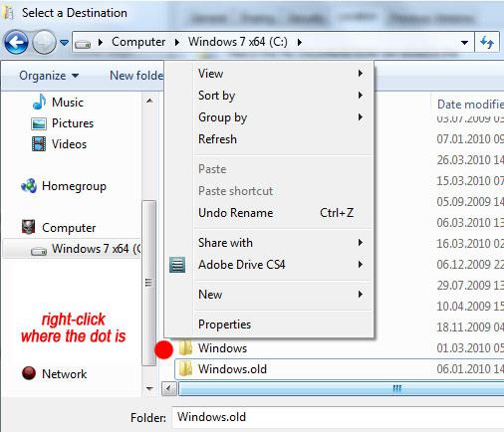The height and width of the screenshot is (432, 504).
Task: Open Music in the navigation pane
Action: 68,103
